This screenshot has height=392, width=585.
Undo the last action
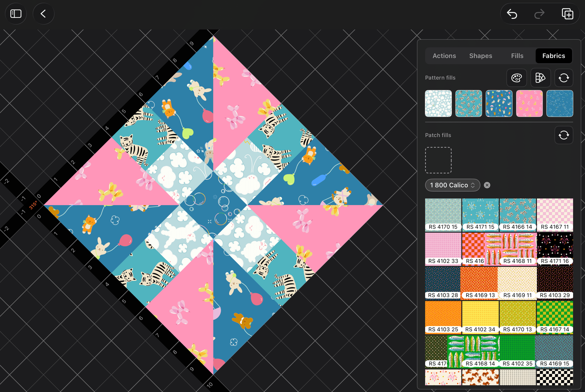(512, 14)
